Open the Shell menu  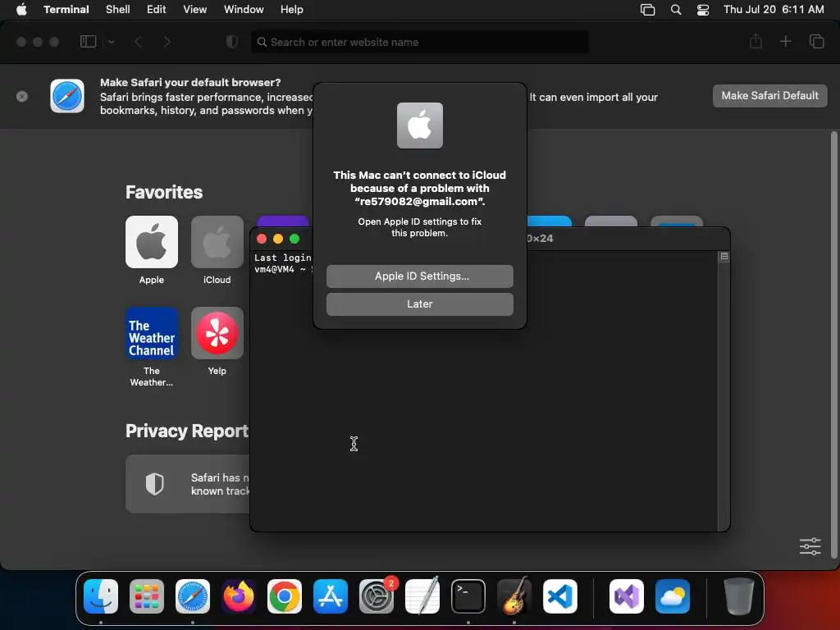tap(118, 9)
